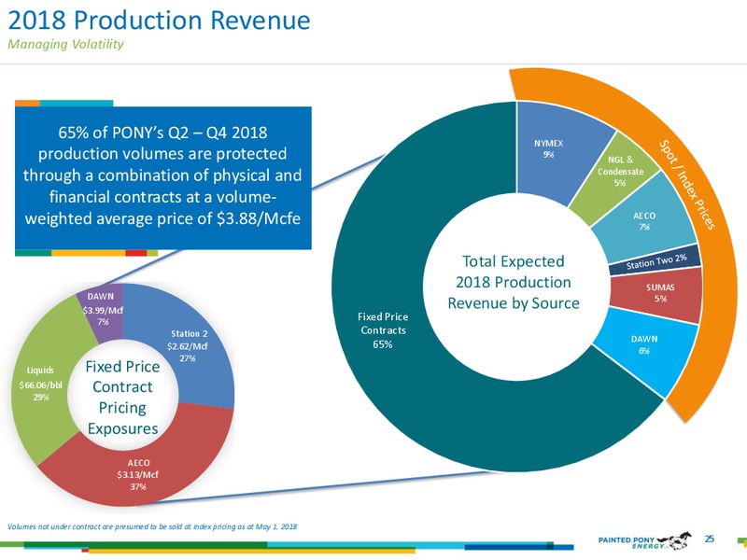
Task: Select 'Total Expected 2018 Production Revenue by Source' text
Action: point(513,283)
